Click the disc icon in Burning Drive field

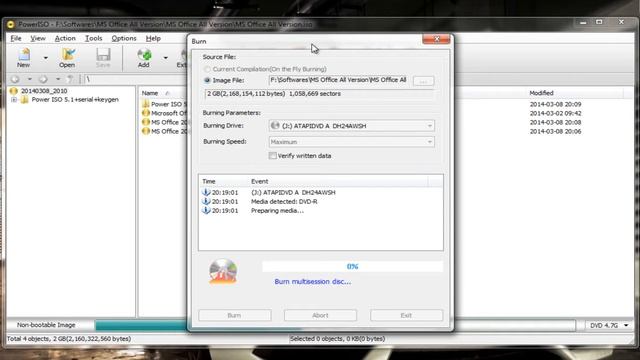tap(275, 126)
